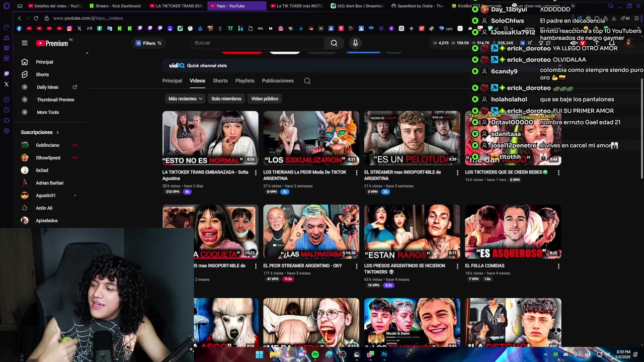
Task: Open options for EL FOLLA COMIDAS video
Action: point(558,266)
